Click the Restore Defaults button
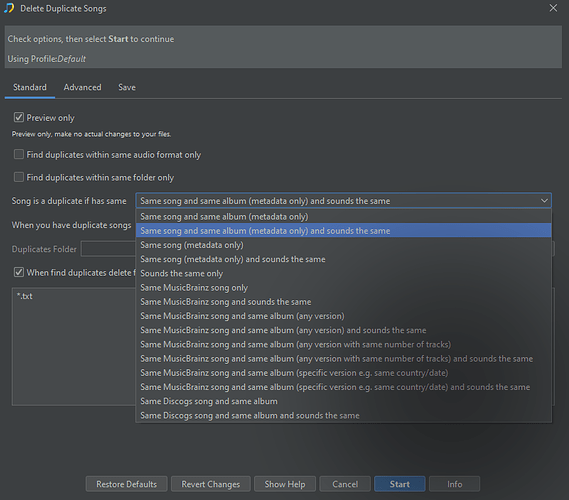This screenshot has width=569, height=500. tap(126, 484)
